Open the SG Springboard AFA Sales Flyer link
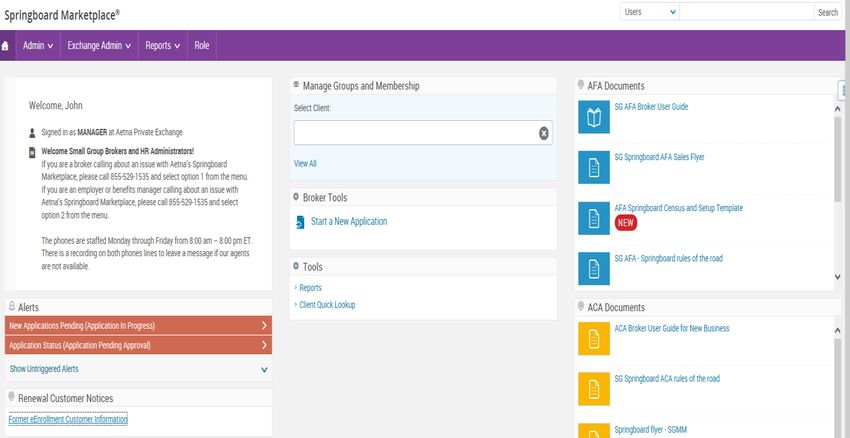This screenshot has height=438, width=850. coord(659,157)
